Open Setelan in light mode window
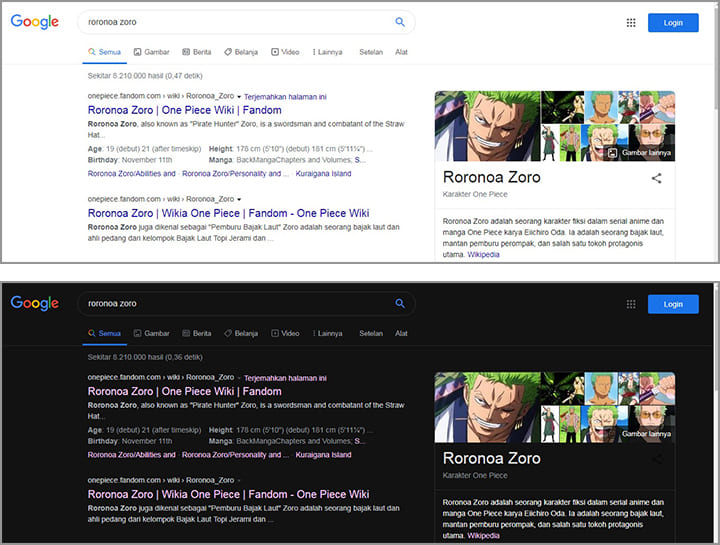 [x=371, y=52]
